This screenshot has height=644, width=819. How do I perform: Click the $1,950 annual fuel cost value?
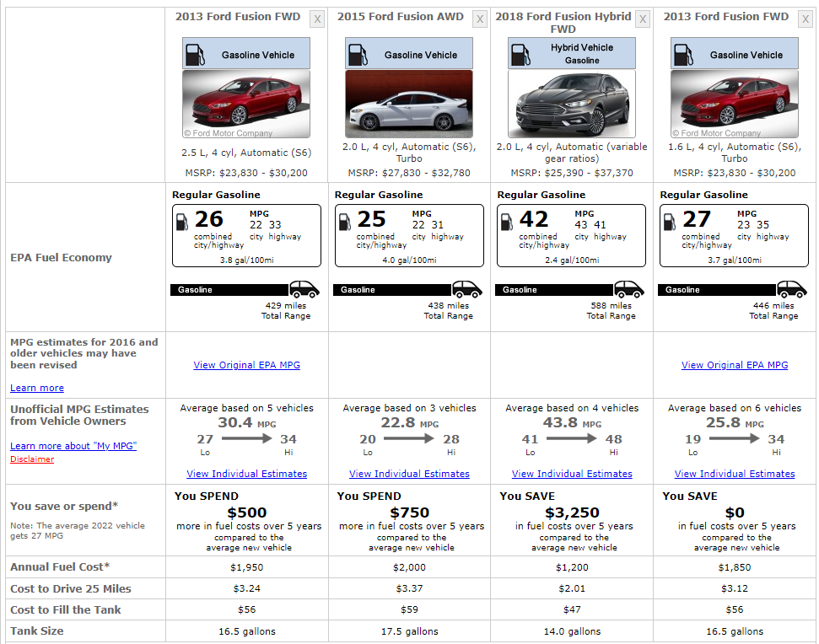(246, 567)
